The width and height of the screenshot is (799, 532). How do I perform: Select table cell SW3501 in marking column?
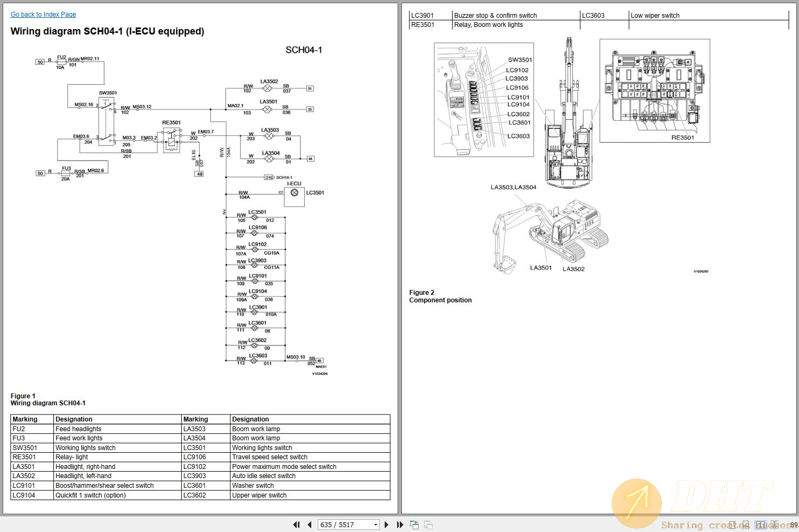(32, 448)
